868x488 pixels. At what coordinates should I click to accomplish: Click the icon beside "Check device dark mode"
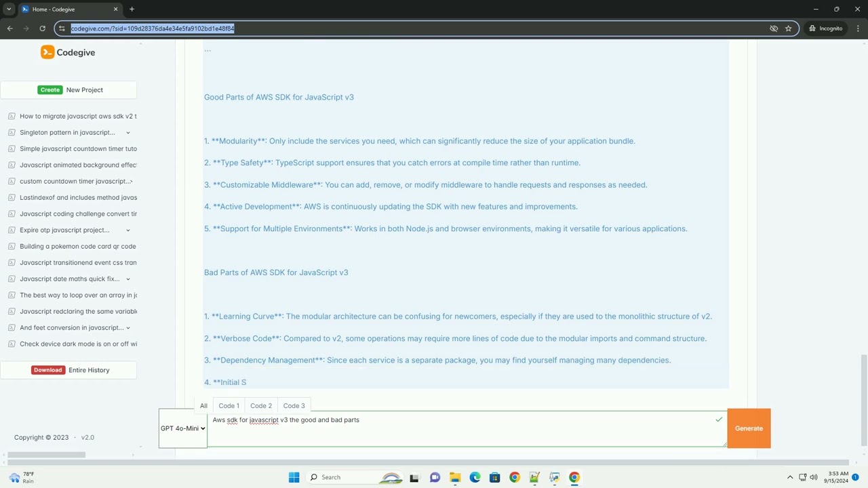(12, 344)
